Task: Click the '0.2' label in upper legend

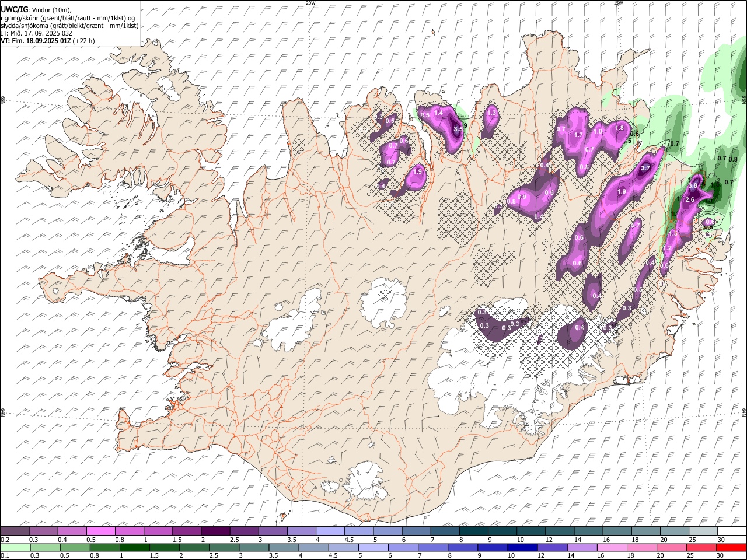Action: click(x=5, y=540)
